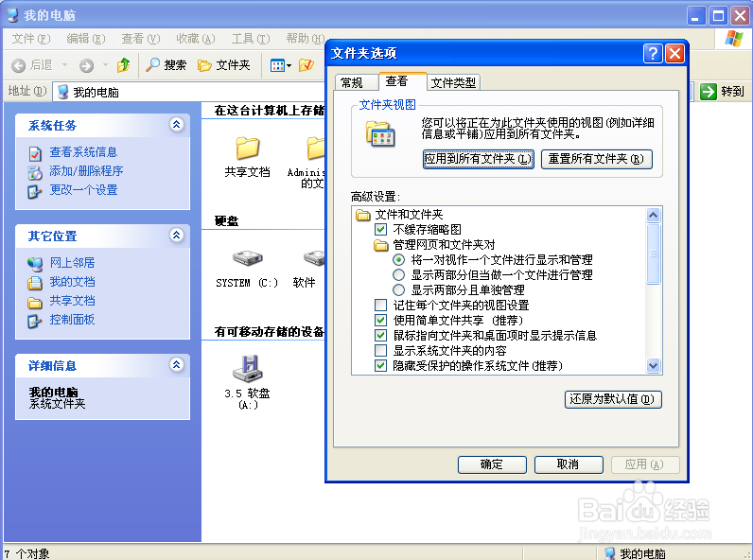
Task: Collapse the 系统任务 panel chevron
Action: [176, 125]
